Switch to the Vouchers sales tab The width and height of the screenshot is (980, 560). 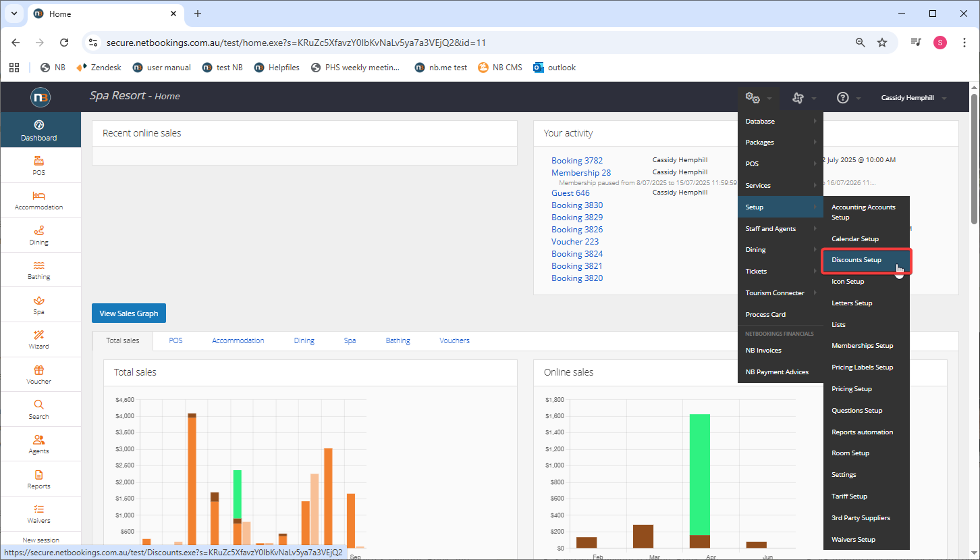pyautogui.click(x=454, y=340)
